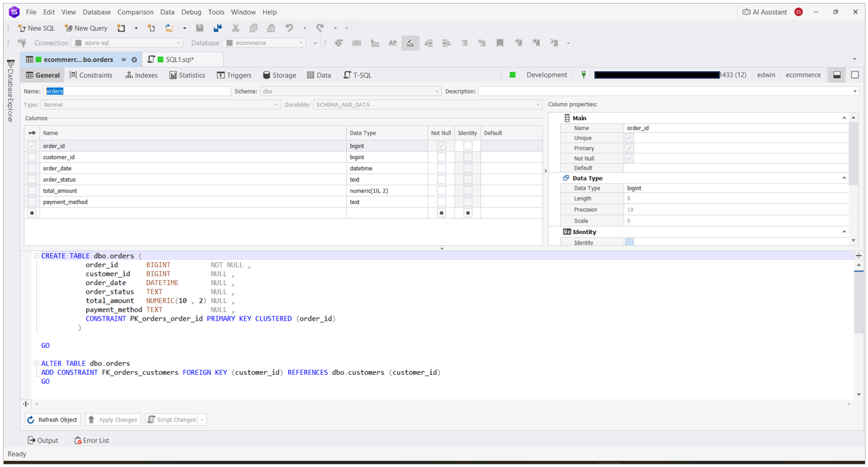Toggle Primary checkbox in column properties
Screen dimensions: 868x467
click(629, 148)
